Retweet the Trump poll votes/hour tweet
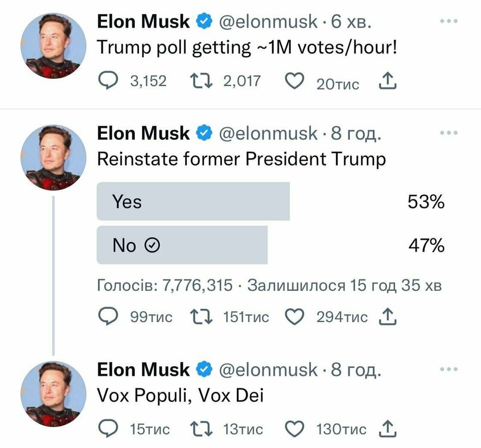481x448 pixels. point(201,81)
